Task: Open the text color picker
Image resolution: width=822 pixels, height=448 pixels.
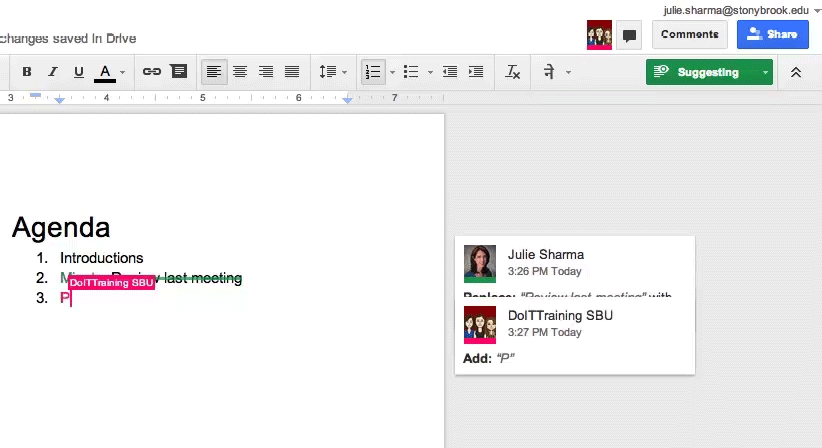Action: (105, 72)
